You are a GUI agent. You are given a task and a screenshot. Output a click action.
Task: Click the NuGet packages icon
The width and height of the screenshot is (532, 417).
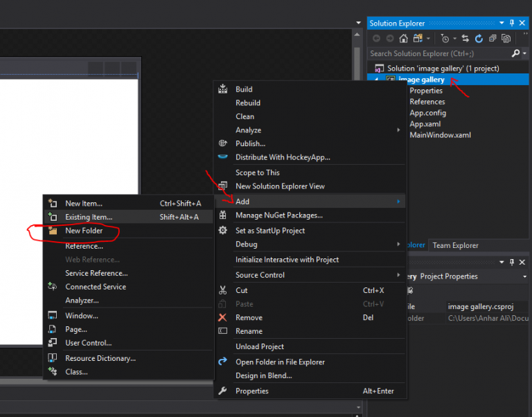click(x=222, y=215)
